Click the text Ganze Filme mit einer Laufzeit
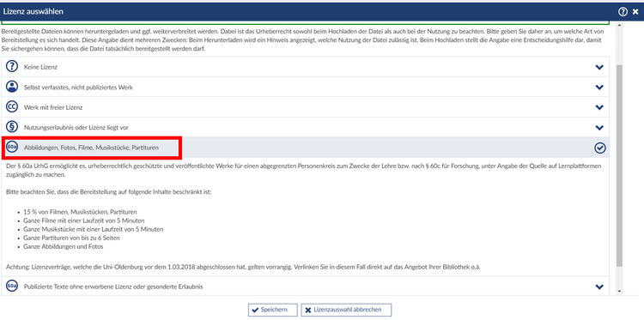Screen dimensions: 644x320 click(x=84, y=220)
